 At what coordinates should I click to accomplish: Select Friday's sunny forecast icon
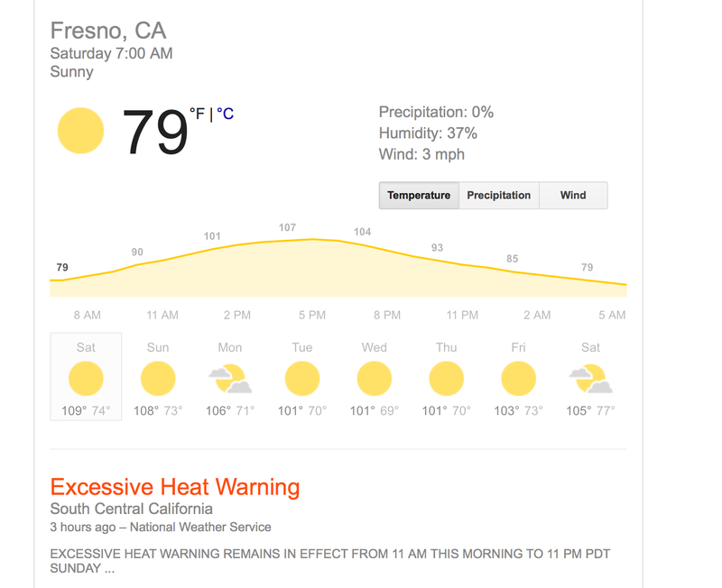pyautogui.click(x=518, y=379)
